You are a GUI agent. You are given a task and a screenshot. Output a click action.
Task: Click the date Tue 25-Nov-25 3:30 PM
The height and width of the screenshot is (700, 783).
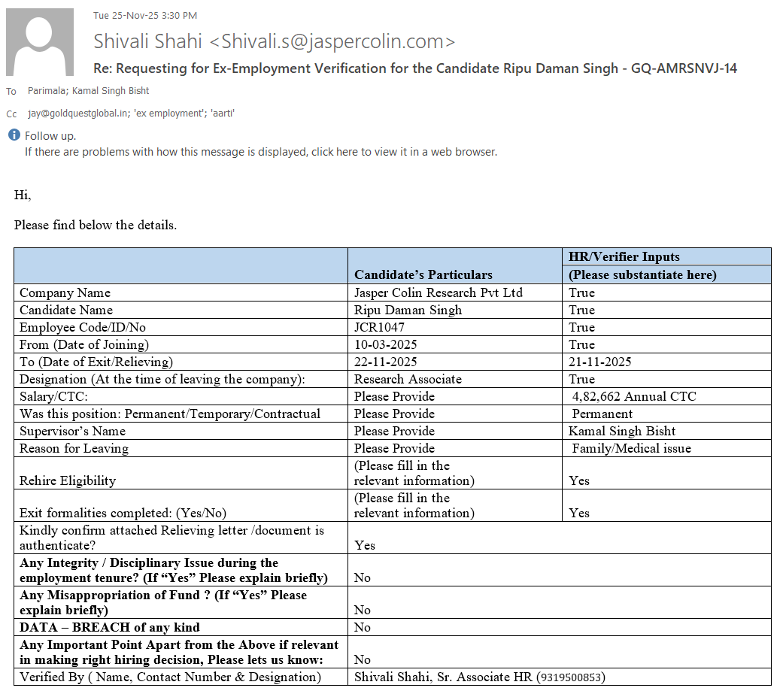coord(145,16)
